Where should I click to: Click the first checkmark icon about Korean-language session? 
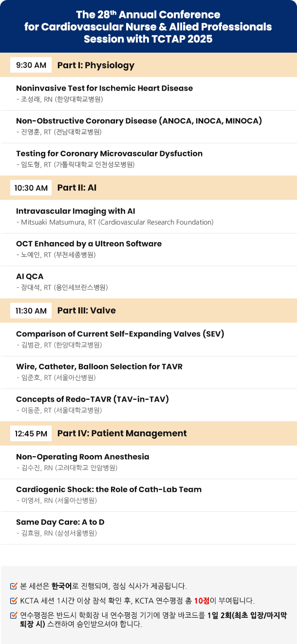(14, 586)
